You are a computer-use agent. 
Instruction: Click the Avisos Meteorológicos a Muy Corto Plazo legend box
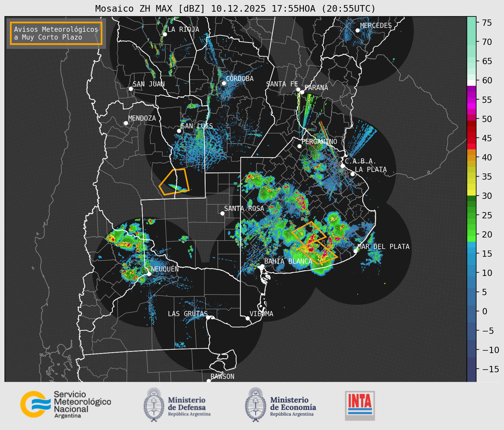[56, 33]
